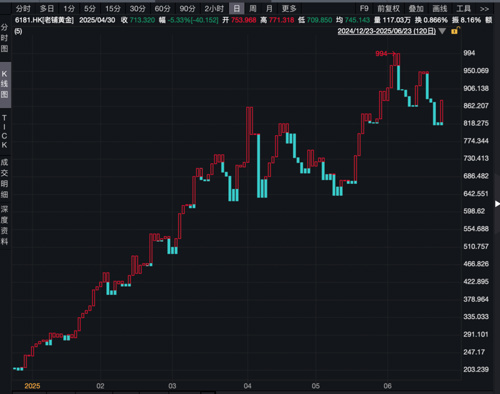The width and height of the screenshot is (500, 394).
Task: Open the K线图 sidebar panel
Action: click(5, 84)
